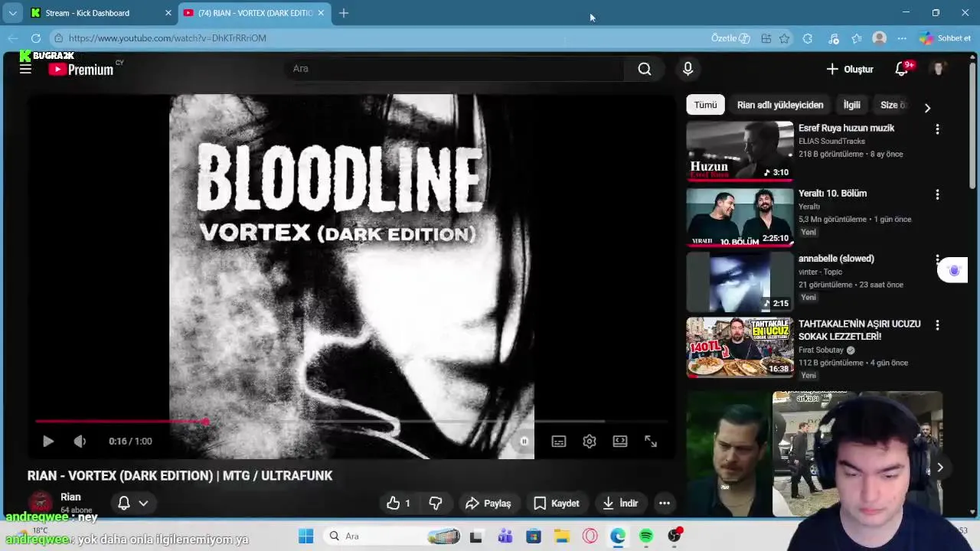
Task: Open Spotify from taskbar
Action: pos(646,536)
